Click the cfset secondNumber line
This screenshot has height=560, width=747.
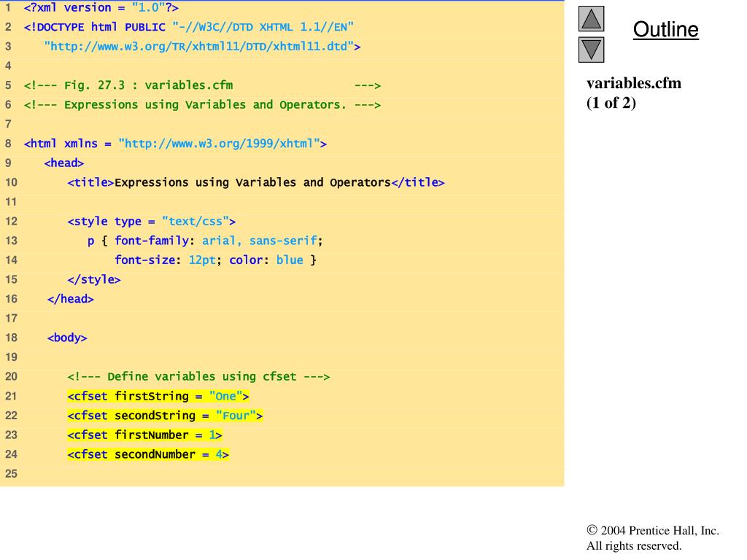(x=148, y=455)
